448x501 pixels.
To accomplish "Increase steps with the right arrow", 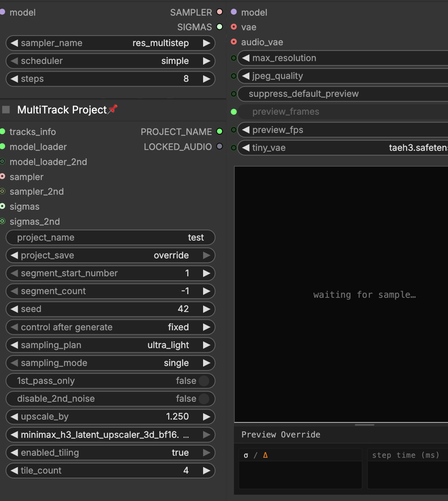I will [x=206, y=79].
